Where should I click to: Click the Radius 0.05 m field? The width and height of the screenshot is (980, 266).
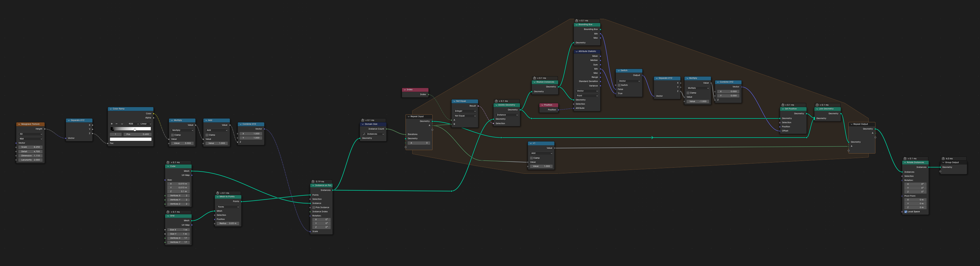pyautogui.click(x=228, y=223)
